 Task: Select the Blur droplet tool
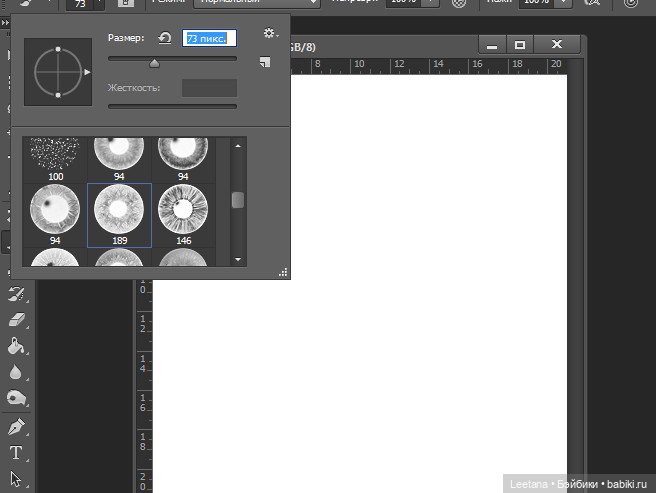(x=16, y=372)
